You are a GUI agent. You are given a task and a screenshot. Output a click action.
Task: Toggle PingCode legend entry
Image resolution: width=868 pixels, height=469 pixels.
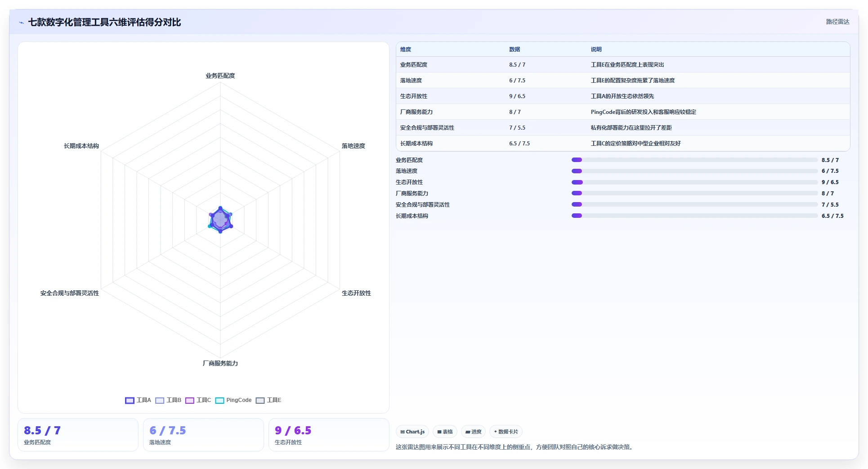click(233, 400)
